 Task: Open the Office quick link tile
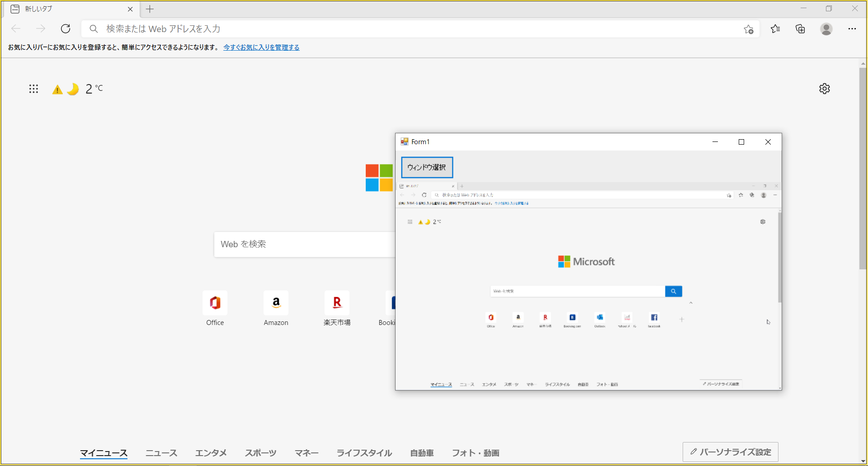(x=215, y=309)
